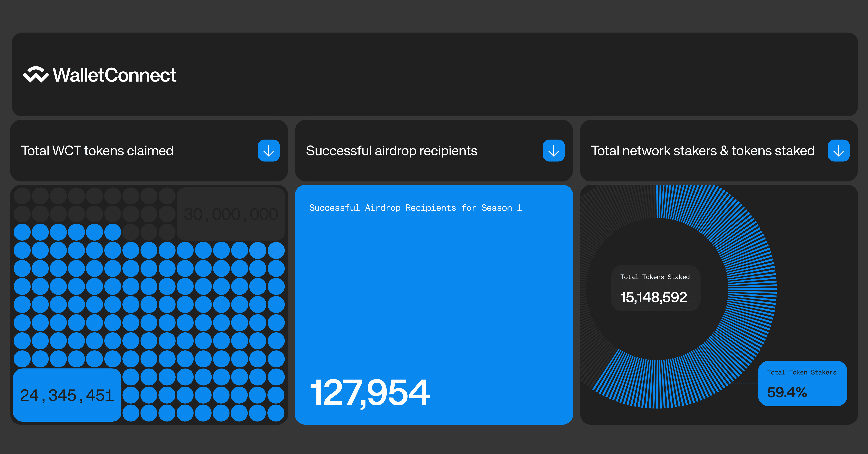The width and height of the screenshot is (868, 454).
Task: Select Total network stakers & tokens staked heading
Action: click(703, 151)
